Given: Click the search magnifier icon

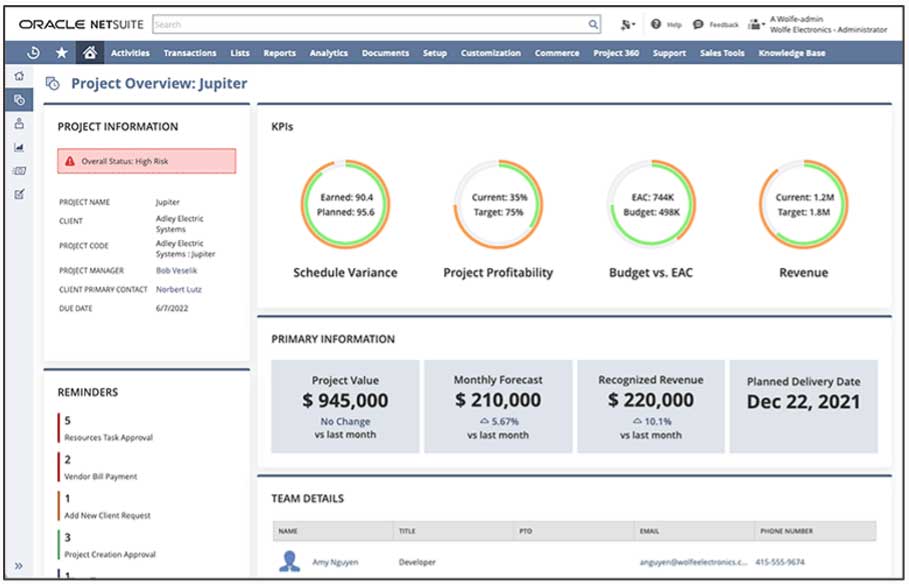Looking at the screenshot, I should (x=593, y=24).
